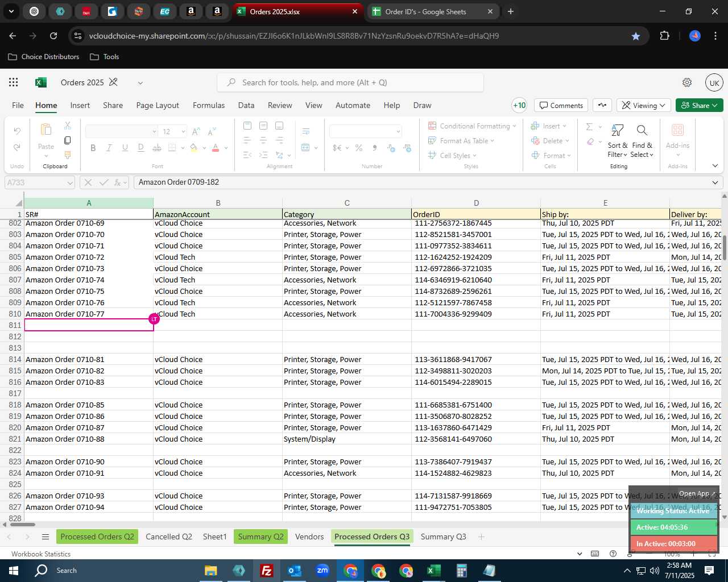Toggle Bold formatting
Screen dimensions: 728x582
coord(93,148)
